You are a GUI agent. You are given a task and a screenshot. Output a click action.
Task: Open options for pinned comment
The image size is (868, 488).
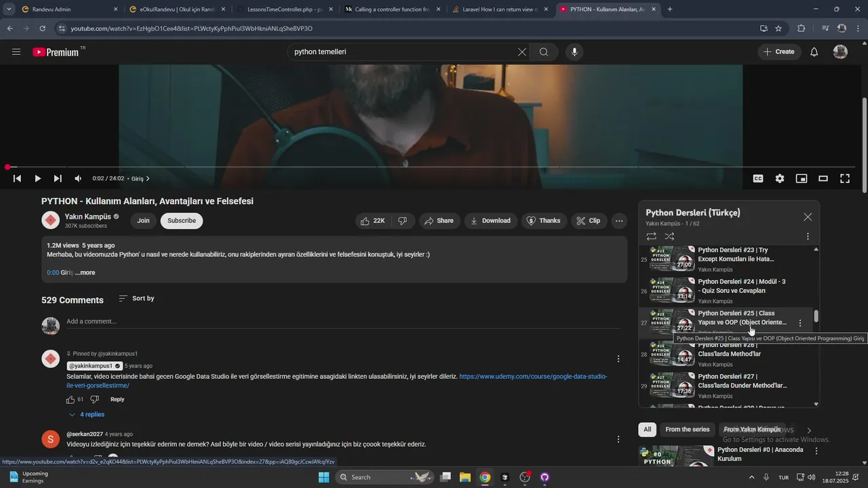(618, 359)
